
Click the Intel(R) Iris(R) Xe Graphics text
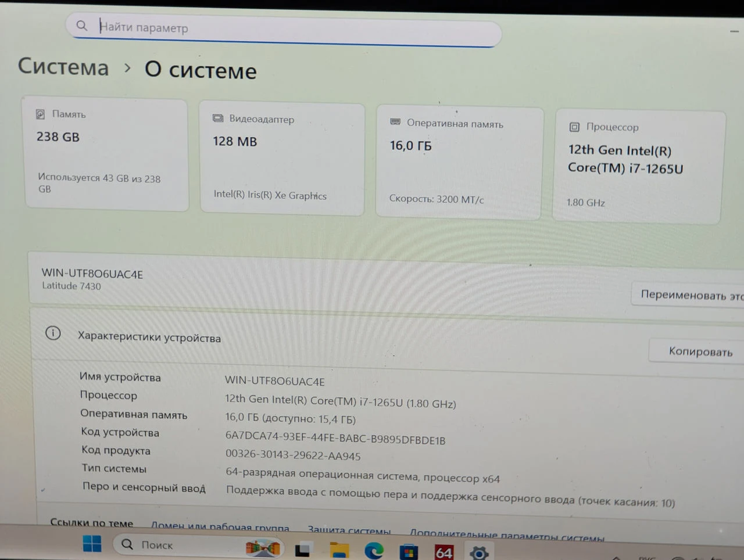[x=270, y=195]
